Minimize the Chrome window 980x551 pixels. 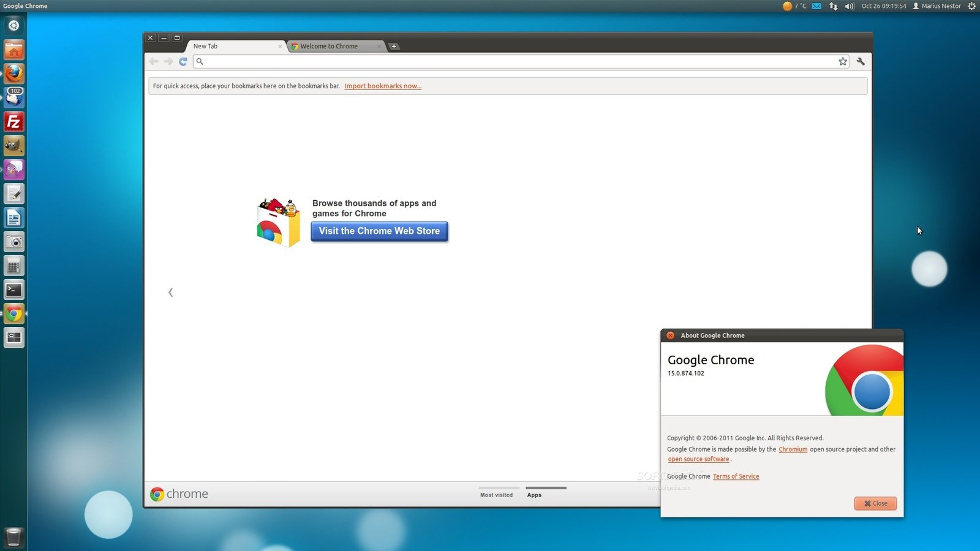point(164,38)
